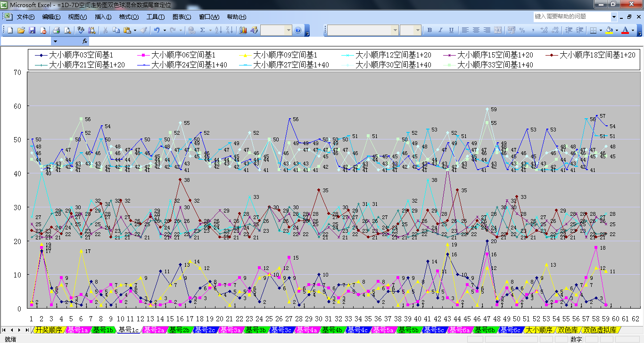The height and width of the screenshot is (343, 644).
Task: Click the AutoSum sigma icon
Action: 203,30
